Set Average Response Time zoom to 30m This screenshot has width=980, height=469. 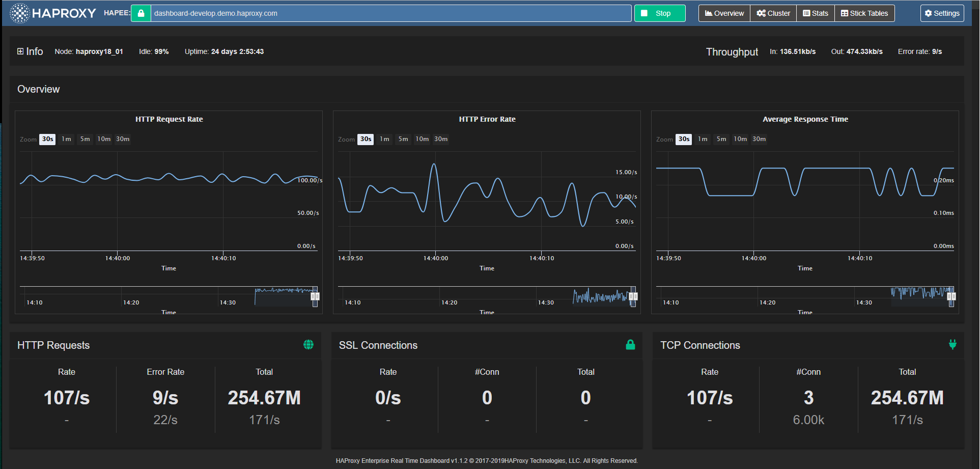click(759, 139)
